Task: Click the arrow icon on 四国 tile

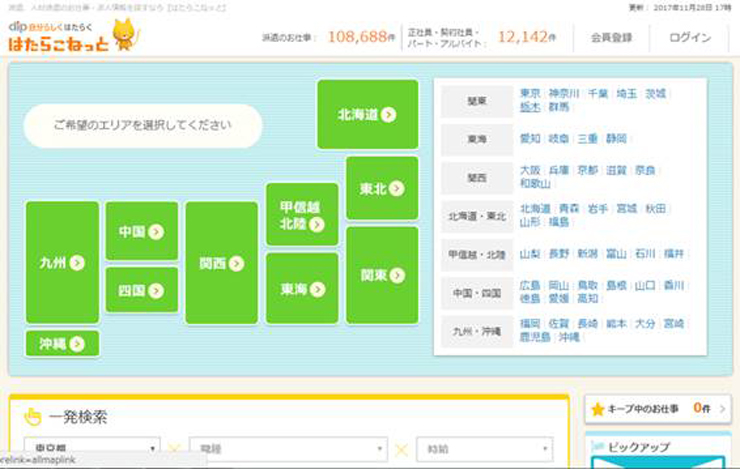Action: click(x=156, y=291)
